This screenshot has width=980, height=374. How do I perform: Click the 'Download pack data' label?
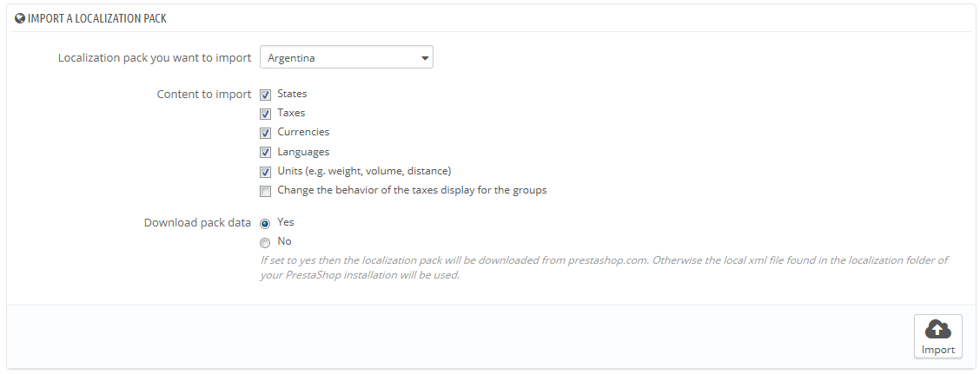pyautogui.click(x=197, y=222)
